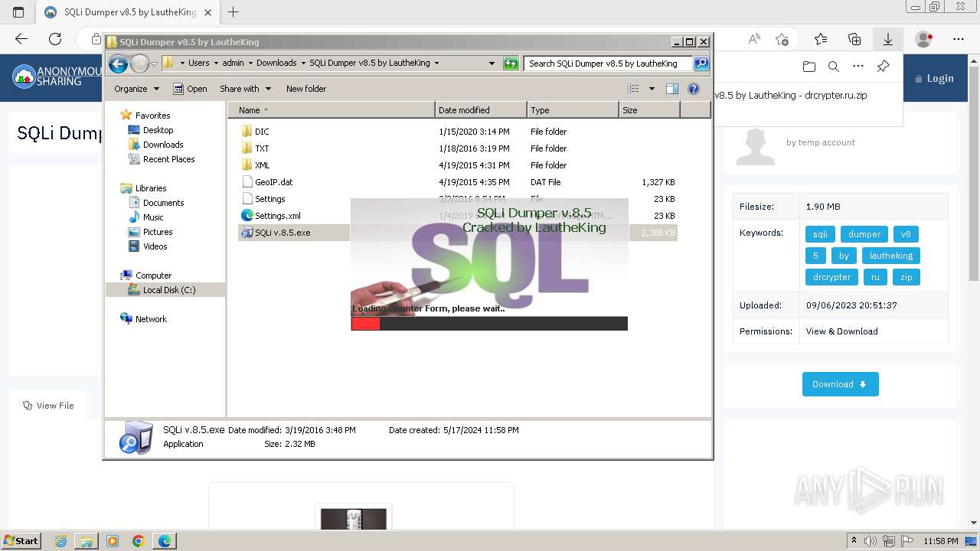This screenshot has width=980, height=551.
Task: Open Documents library
Action: 163,203
